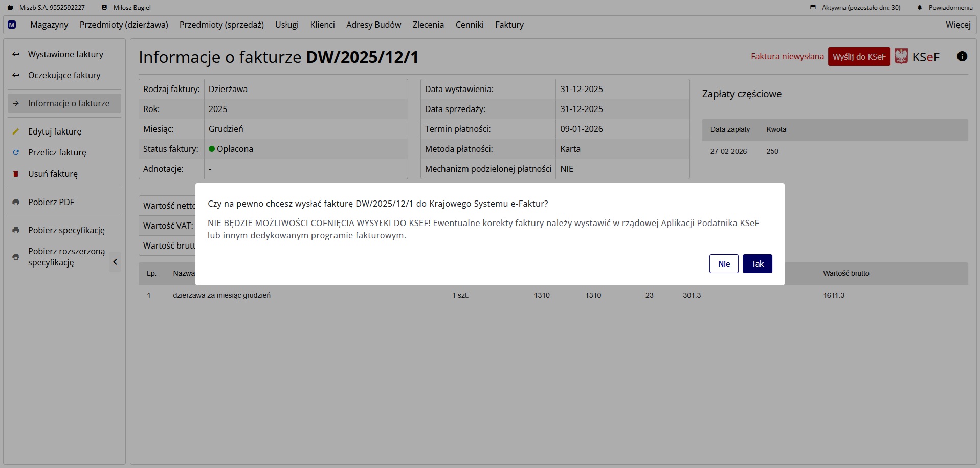Cancel the dialog with the Nie button
This screenshot has width=980, height=468.
(723, 264)
